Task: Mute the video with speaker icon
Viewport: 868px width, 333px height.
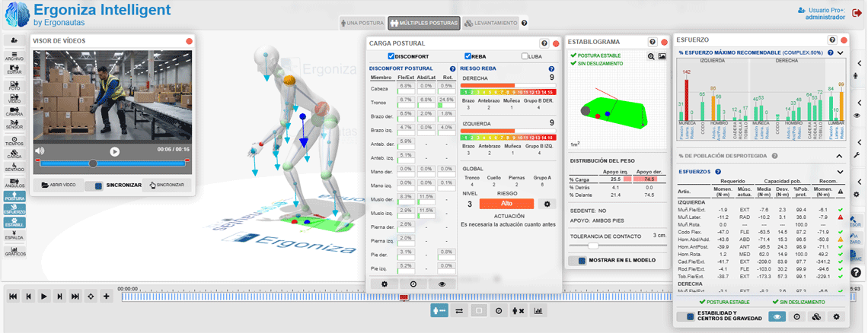Action: (x=40, y=151)
